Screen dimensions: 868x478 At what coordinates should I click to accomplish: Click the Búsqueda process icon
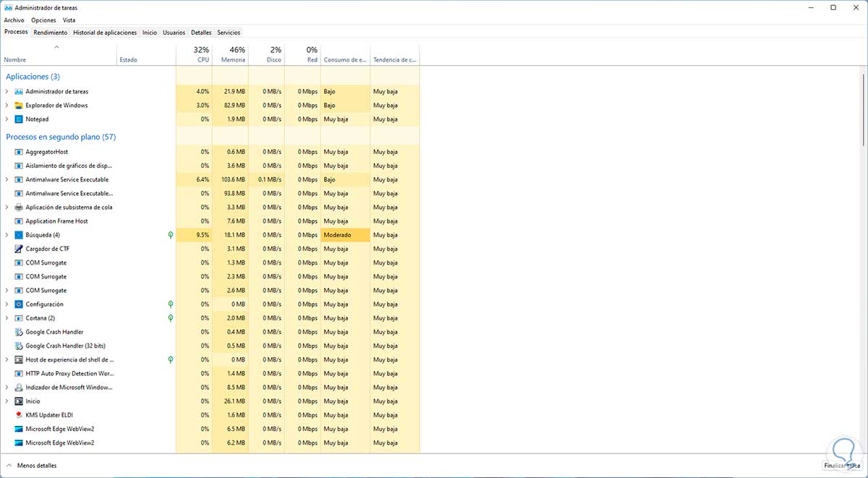click(x=19, y=235)
